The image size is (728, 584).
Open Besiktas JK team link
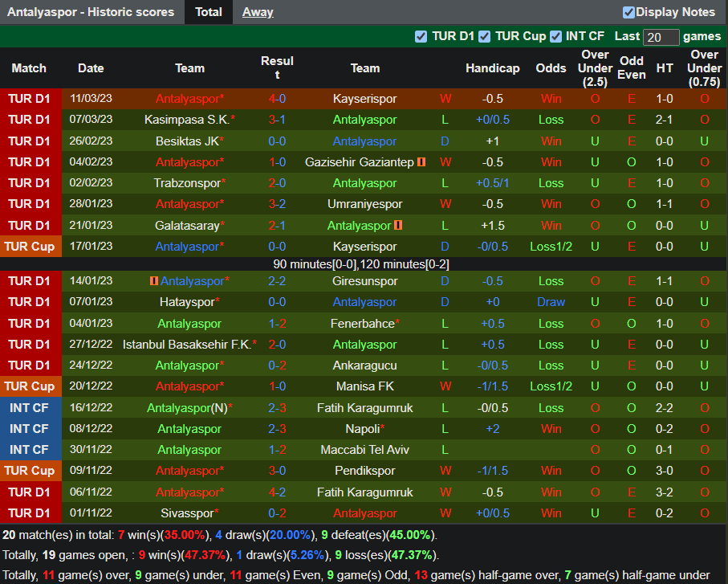[187, 141]
